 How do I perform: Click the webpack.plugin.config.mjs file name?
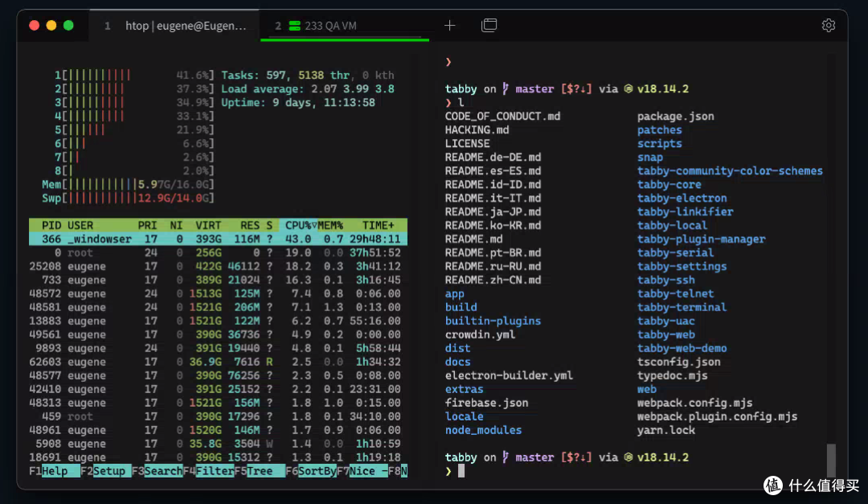coord(717,416)
